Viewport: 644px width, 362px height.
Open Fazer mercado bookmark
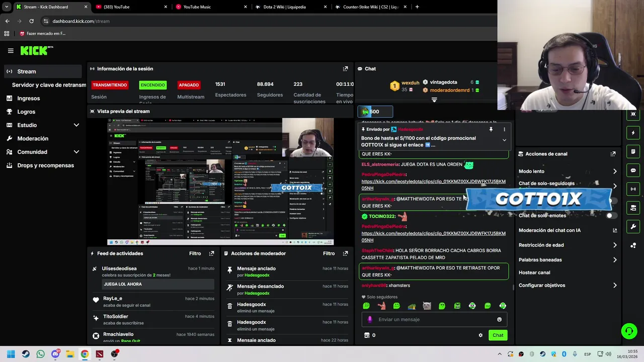tap(42, 34)
